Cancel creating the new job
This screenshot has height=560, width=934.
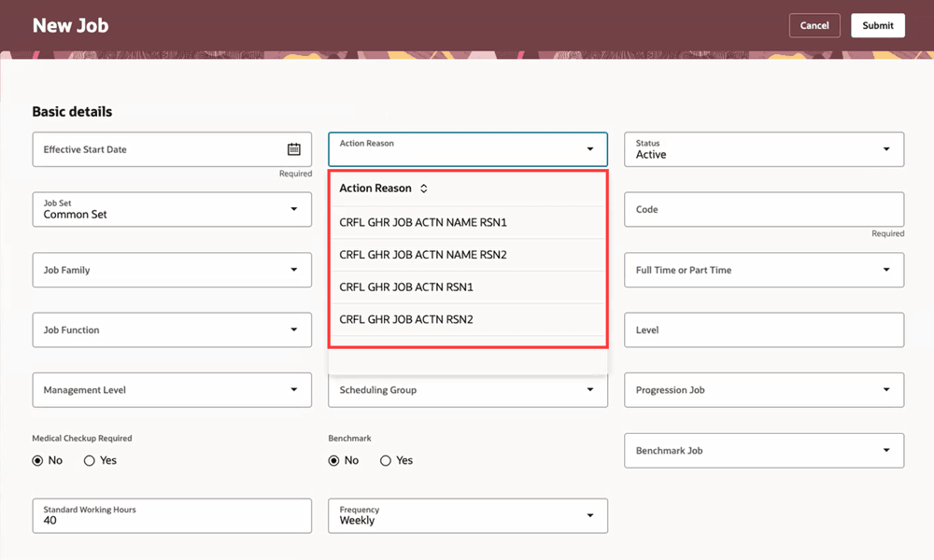point(814,25)
